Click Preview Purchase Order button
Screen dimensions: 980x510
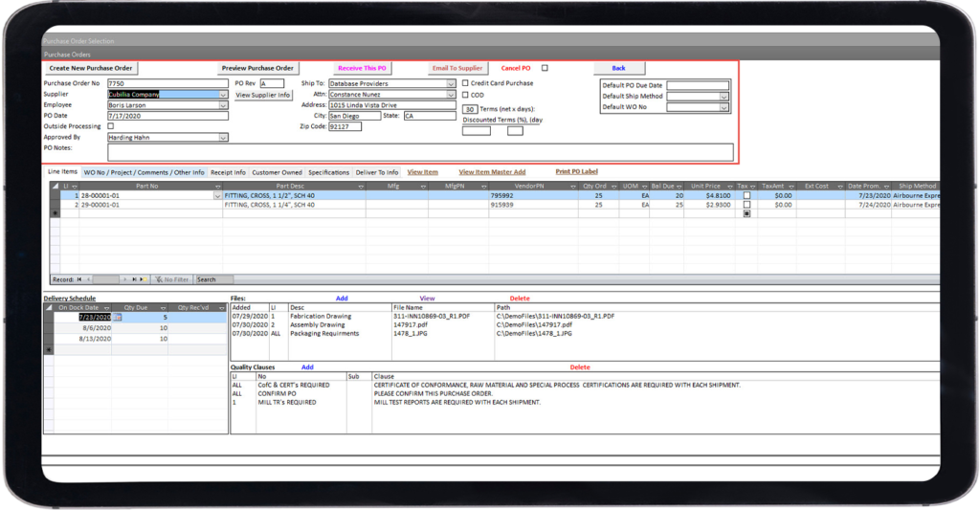[257, 68]
